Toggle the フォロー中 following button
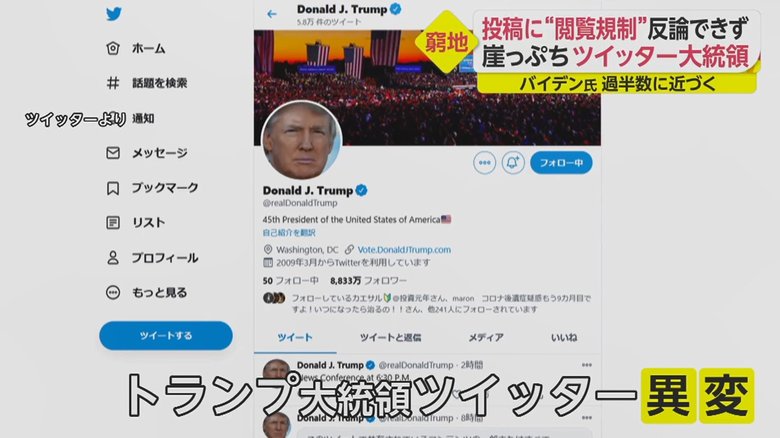Image resolution: width=780 pixels, height=438 pixels. coord(561,163)
